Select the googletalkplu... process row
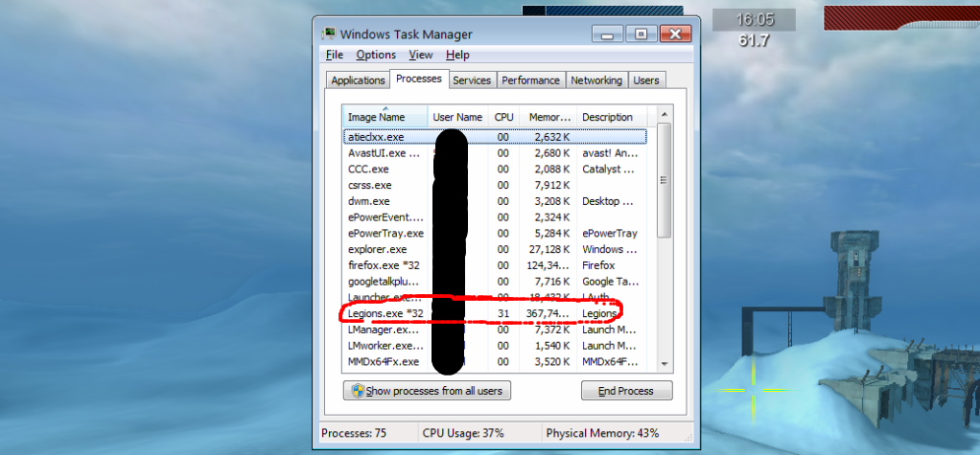Viewport: 980px width, 455px height. coord(495,282)
